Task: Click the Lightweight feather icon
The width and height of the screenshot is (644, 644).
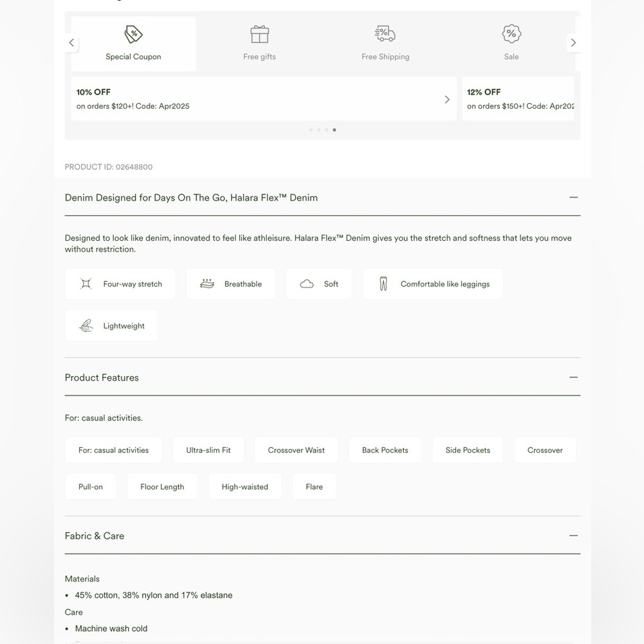Action: pos(86,326)
